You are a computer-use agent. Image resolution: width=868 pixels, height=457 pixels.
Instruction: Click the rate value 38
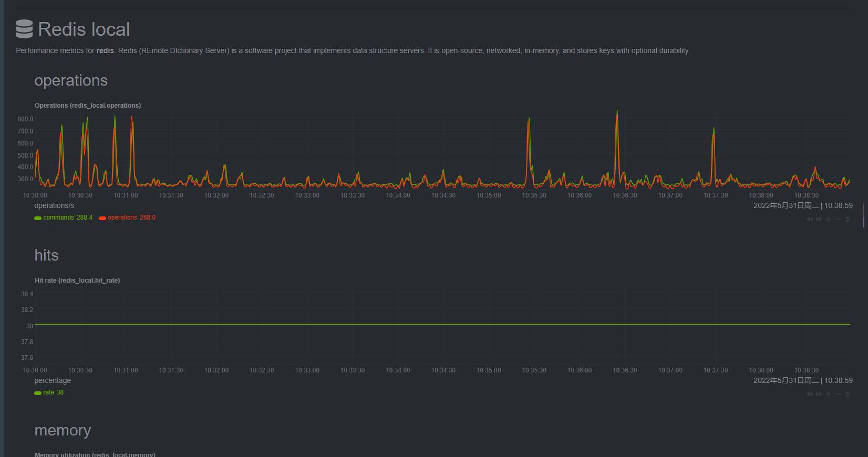[x=60, y=392]
